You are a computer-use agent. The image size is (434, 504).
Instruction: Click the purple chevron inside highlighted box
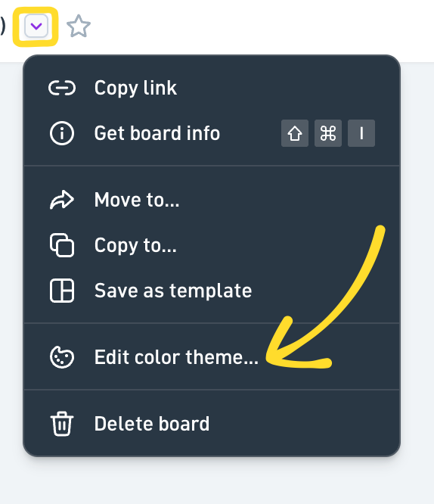pos(36,26)
